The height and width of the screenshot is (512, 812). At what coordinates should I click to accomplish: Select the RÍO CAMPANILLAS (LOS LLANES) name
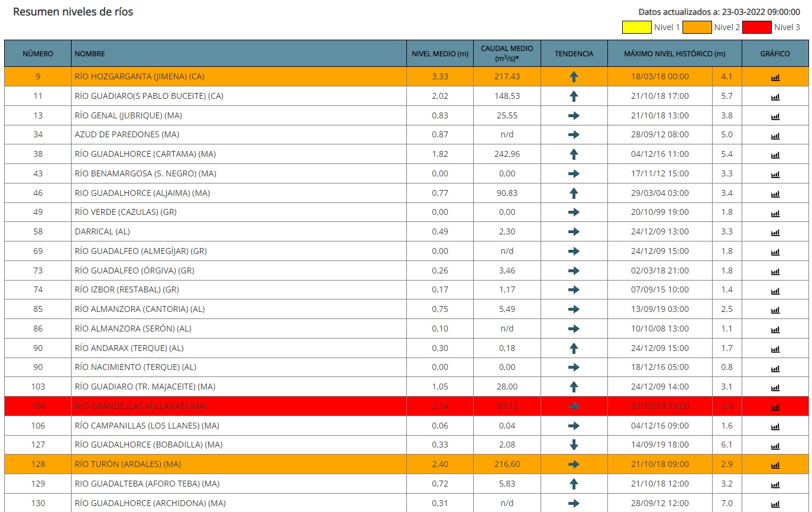point(147,426)
